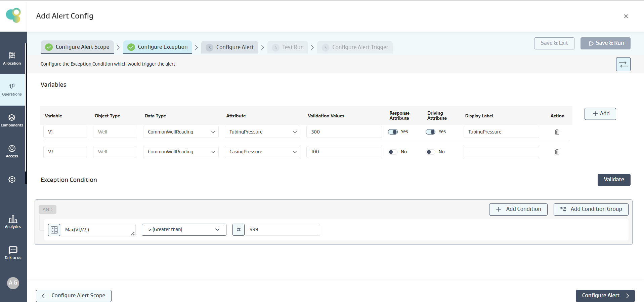Open the Allocation sidebar section
The image size is (644, 302).
[x=12, y=58]
